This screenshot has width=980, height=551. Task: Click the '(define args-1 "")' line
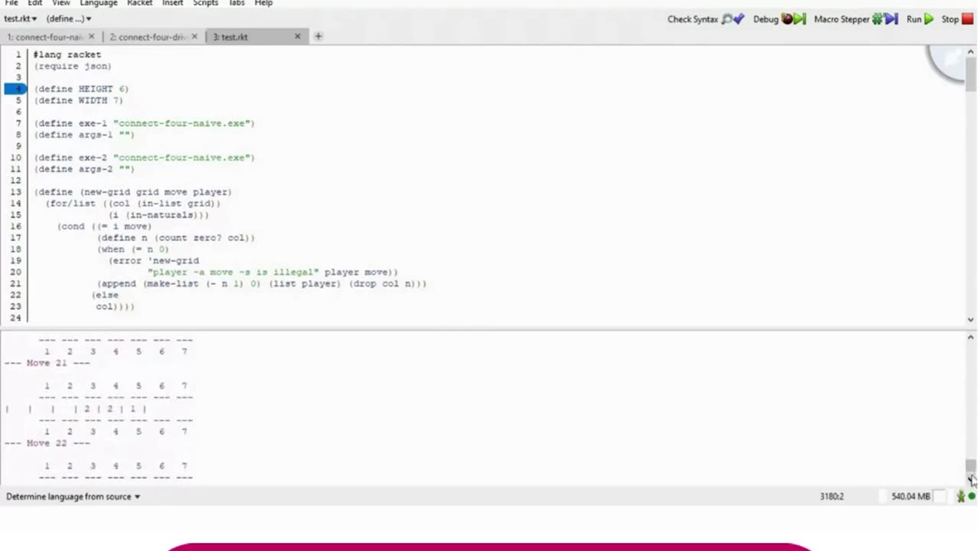84,135
